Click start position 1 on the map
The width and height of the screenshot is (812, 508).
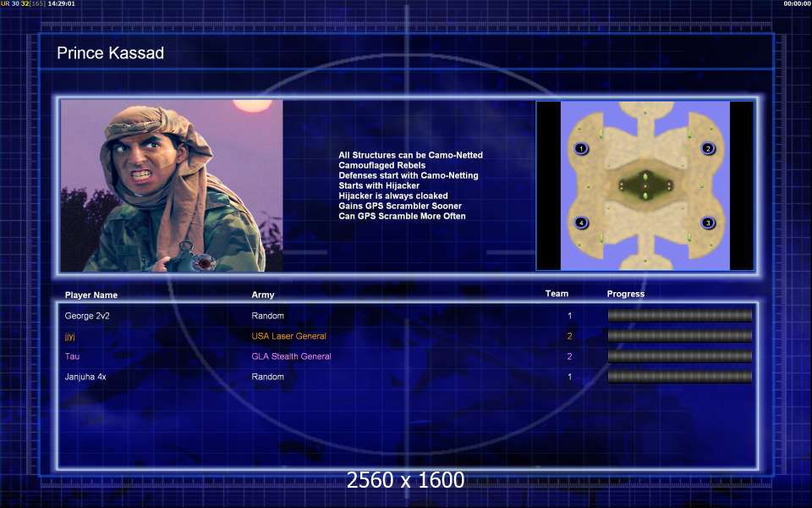581,149
